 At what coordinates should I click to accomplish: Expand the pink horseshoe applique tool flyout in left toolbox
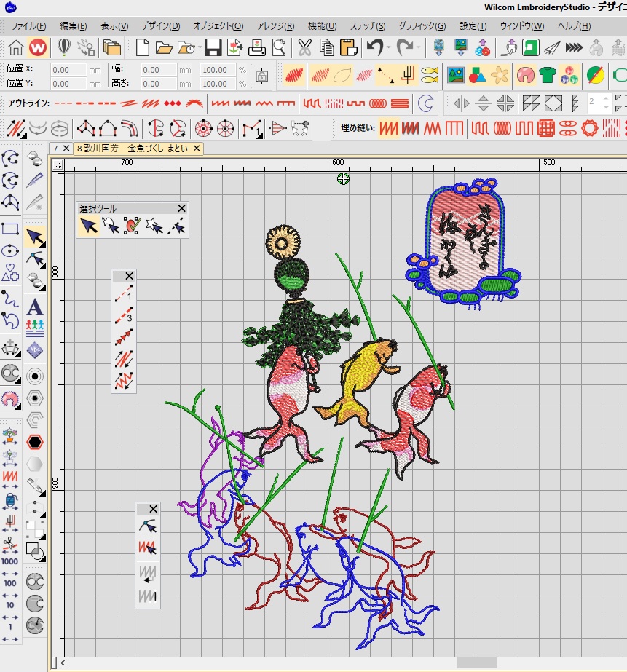click(x=18, y=406)
